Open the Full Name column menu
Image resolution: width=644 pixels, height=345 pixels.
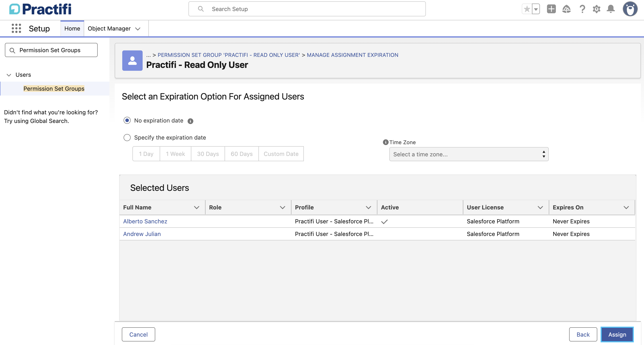coord(197,207)
